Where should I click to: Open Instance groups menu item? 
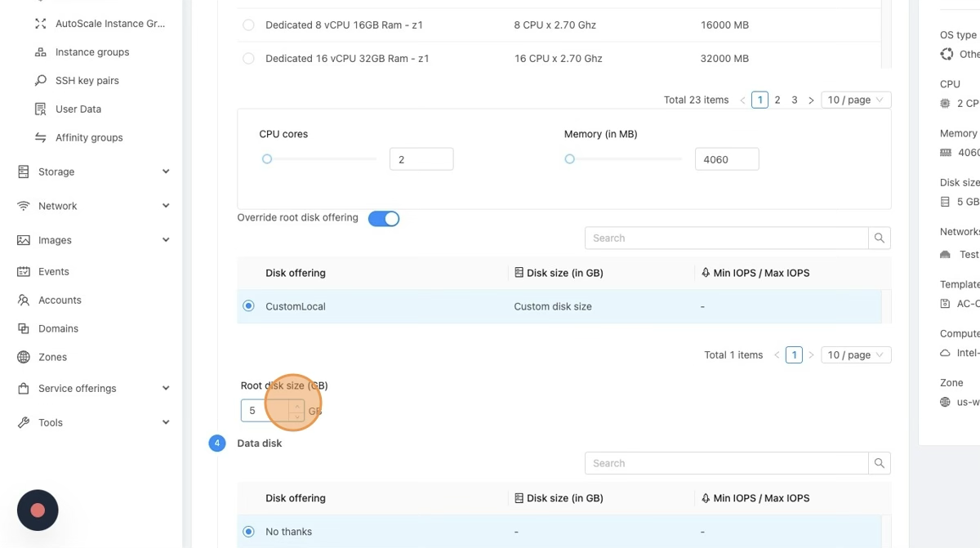pyautogui.click(x=91, y=52)
